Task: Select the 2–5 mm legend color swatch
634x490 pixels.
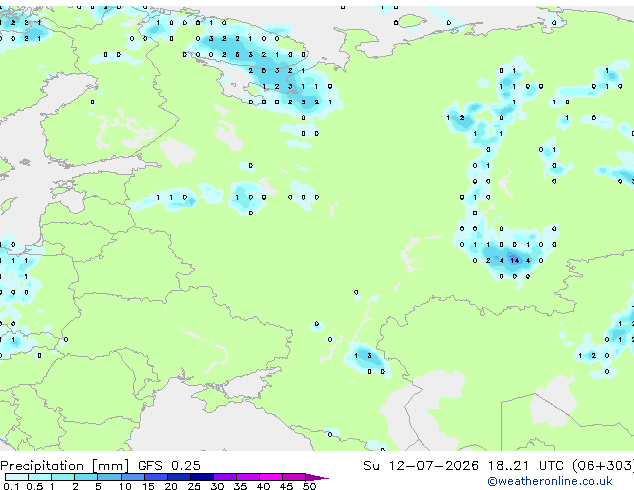Action: click(x=86, y=477)
